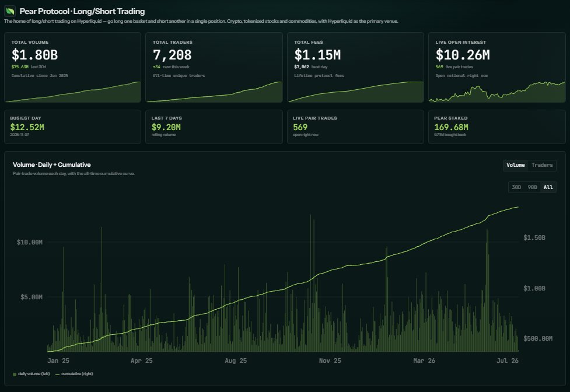Select the 30D time range
The height and width of the screenshot is (392, 570).
tap(516, 187)
